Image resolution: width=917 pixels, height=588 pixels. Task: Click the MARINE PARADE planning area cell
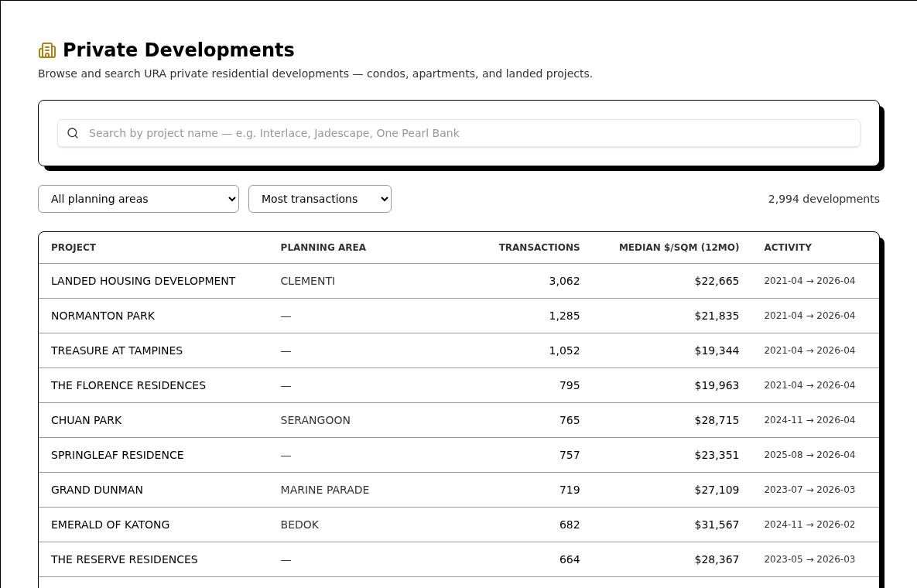324,490
